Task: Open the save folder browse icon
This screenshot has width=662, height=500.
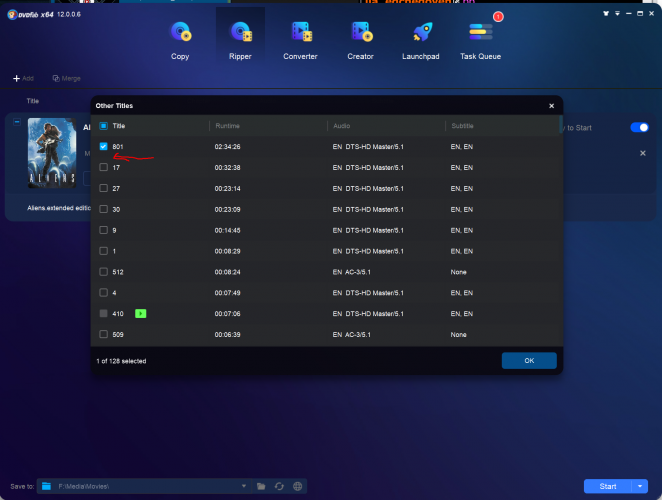Action: pos(261,486)
